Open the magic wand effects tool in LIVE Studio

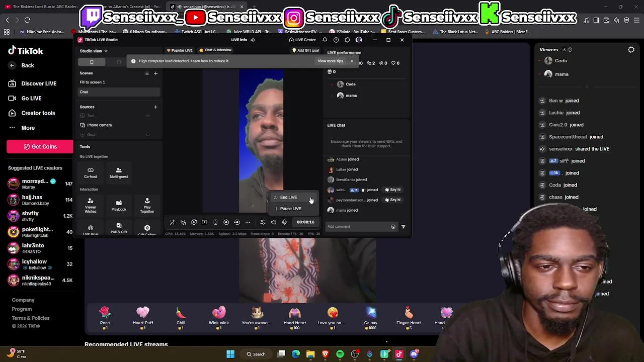pos(172,222)
